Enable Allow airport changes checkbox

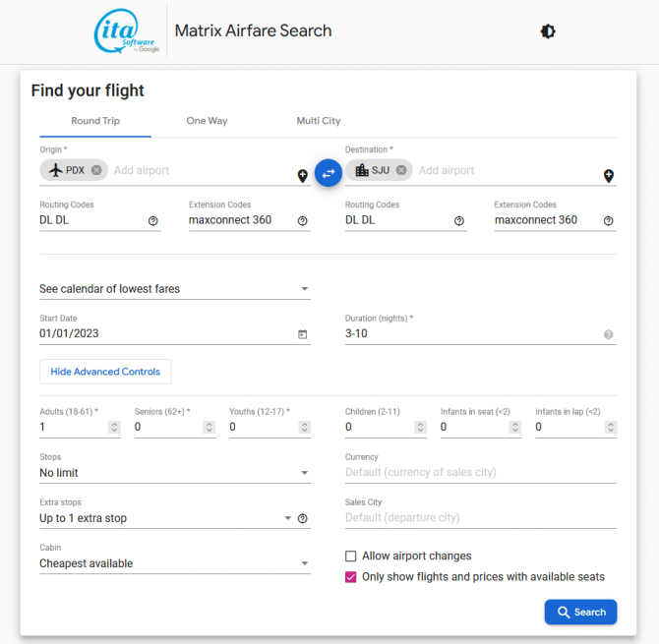[x=350, y=556]
